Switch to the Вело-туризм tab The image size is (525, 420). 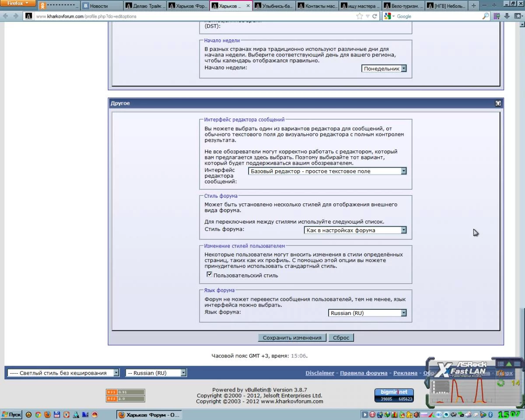(x=403, y=6)
